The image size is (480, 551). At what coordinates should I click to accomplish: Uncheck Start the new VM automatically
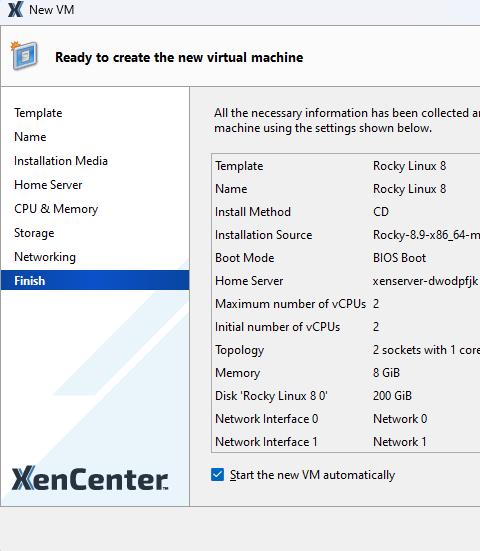[x=218, y=474]
